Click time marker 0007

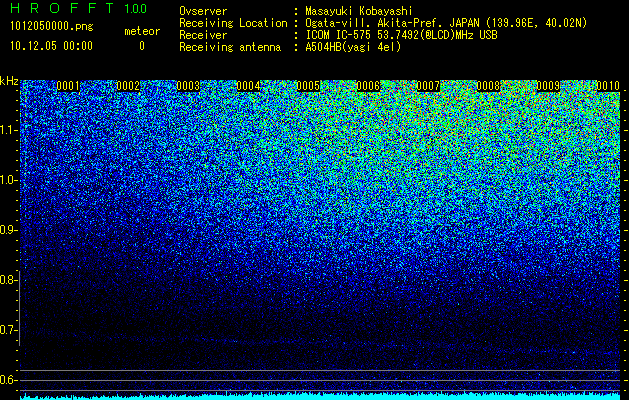pos(428,86)
